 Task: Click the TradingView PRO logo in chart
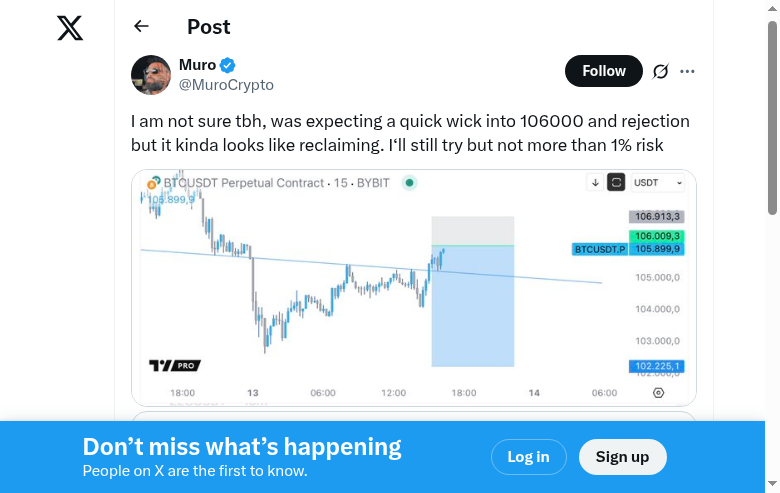(x=175, y=366)
